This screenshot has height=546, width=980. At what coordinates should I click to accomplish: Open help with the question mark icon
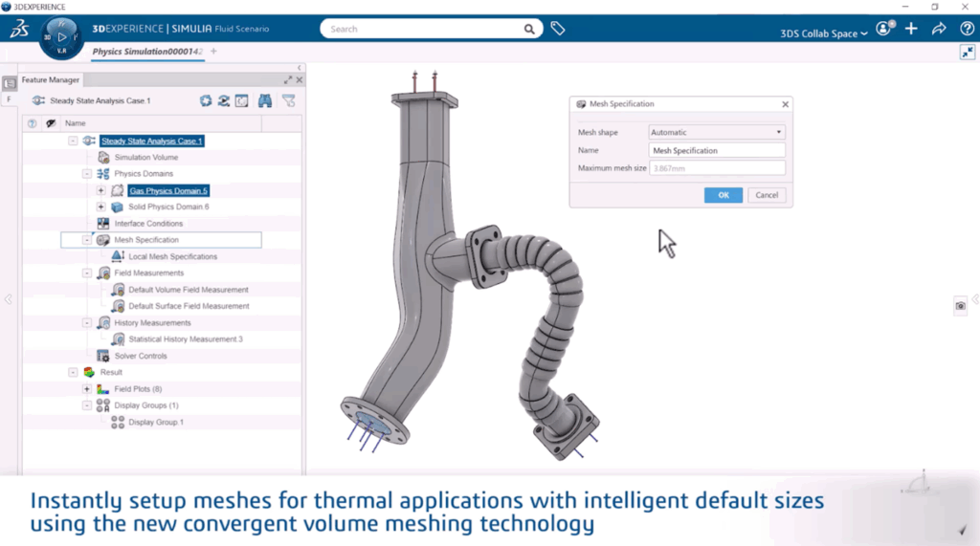tap(967, 29)
